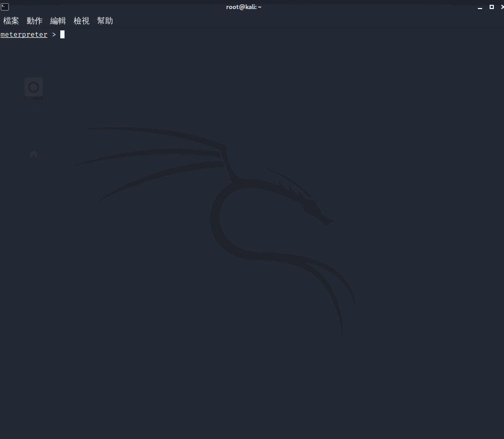Open the 動作 (Actions) menu
The image size is (504, 439).
[x=34, y=21]
